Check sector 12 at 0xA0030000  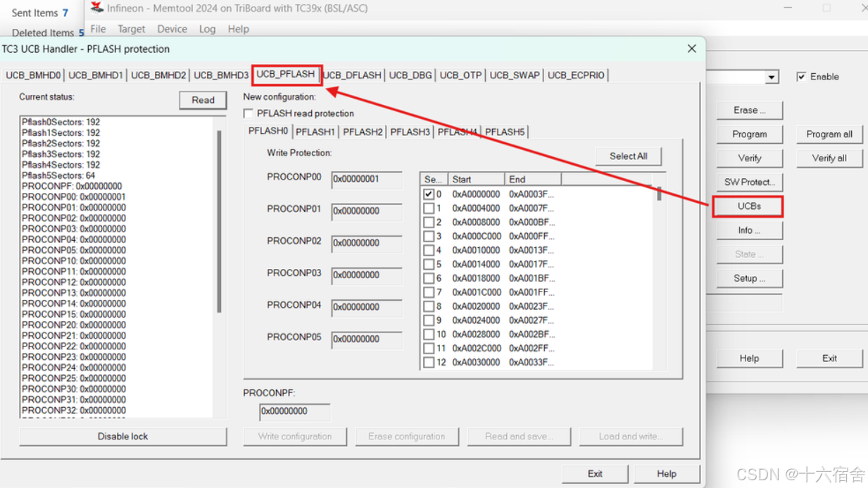coord(429,363)
